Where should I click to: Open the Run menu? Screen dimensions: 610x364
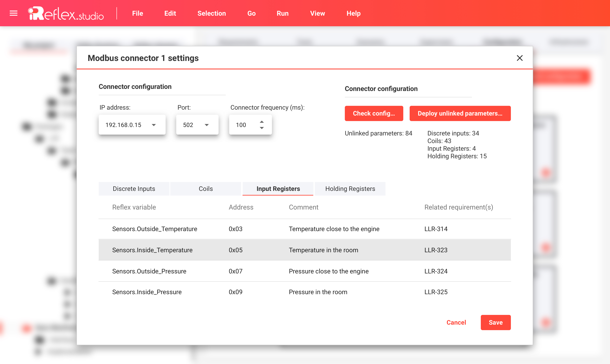[x=283, y=13]
